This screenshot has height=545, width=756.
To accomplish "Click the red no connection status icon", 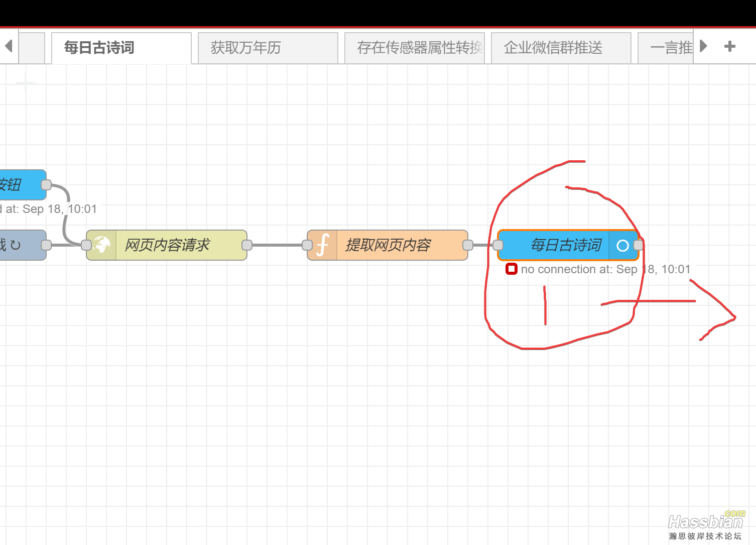I will tap(511, 269).
